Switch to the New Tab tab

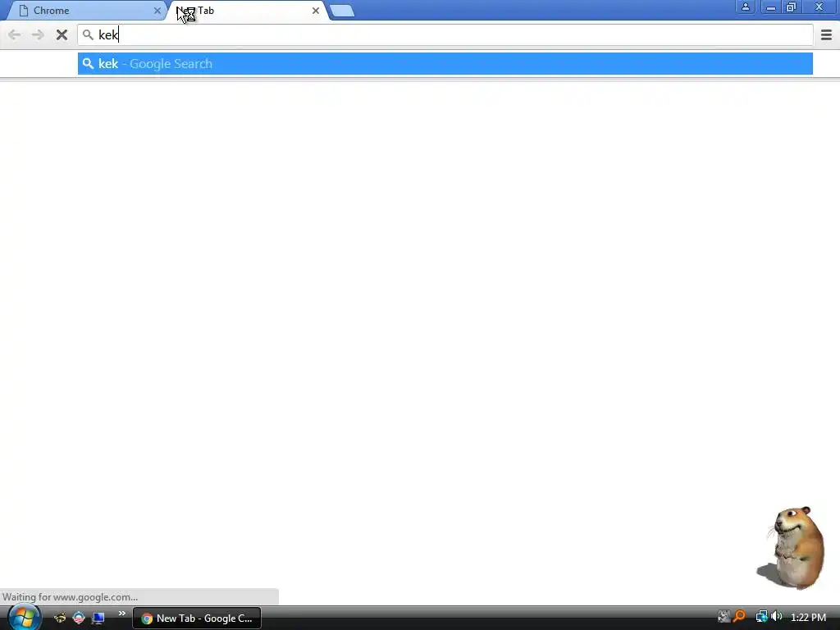coord(248,11)
